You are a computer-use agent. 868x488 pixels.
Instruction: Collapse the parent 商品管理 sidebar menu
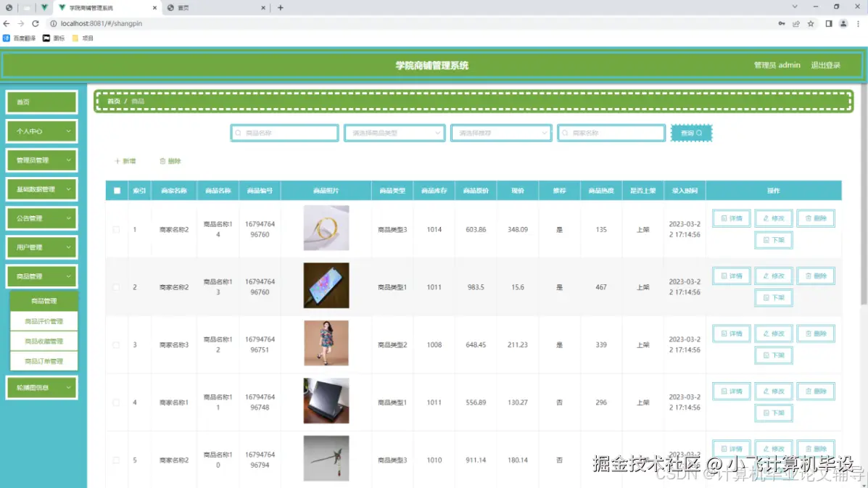coord(41,277)
